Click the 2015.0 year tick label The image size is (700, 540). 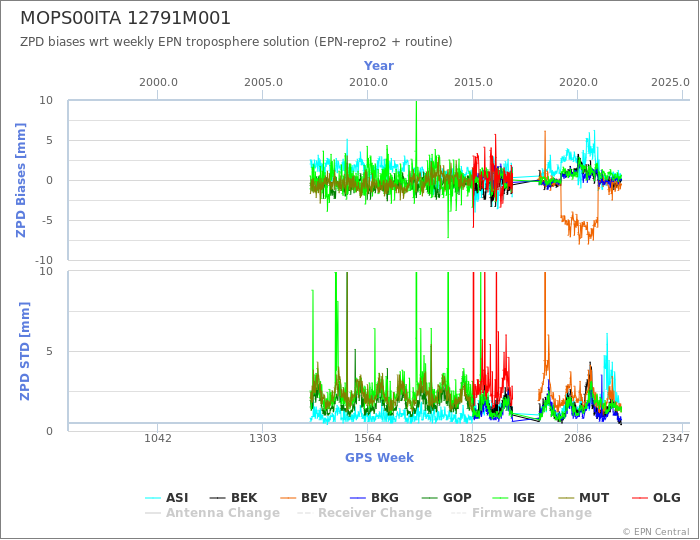[473, 83]
